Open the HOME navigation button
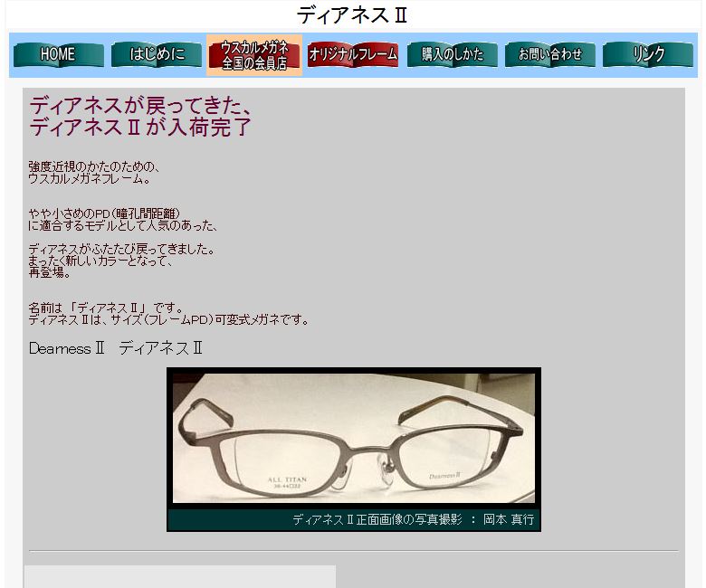This screenshot has height=588, width=706. [x=59, y=54]
